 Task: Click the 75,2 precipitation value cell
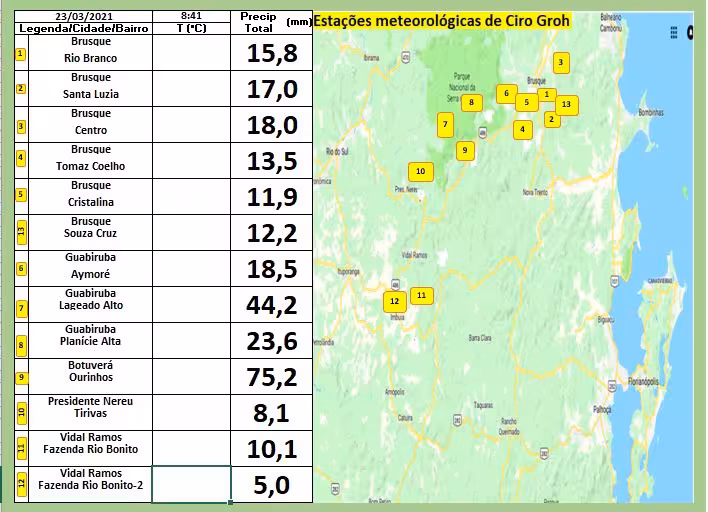pyautogui.click(x=272, y=377)
